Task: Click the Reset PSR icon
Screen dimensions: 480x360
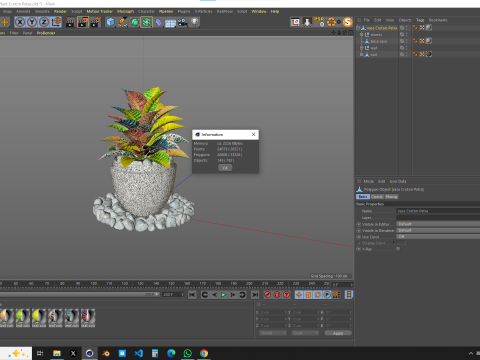Action: (x=319, y=22)
